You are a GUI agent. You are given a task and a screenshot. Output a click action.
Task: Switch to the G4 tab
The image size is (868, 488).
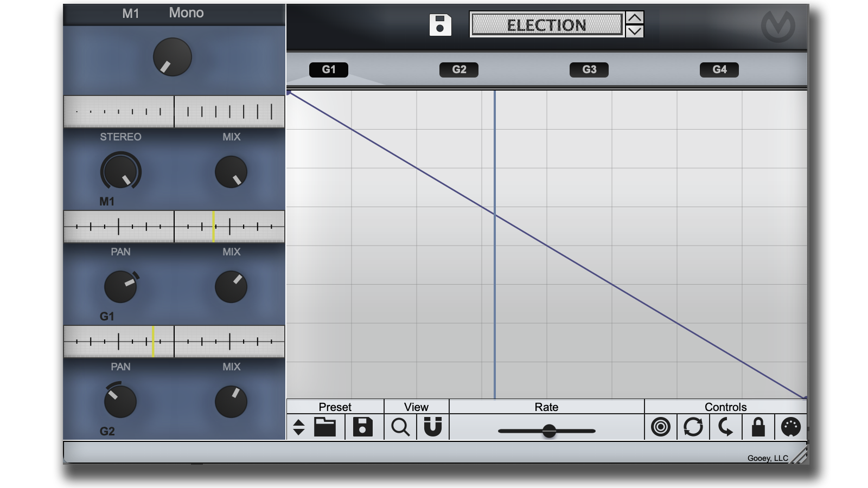pyautogui.click(x=719, y=69)
